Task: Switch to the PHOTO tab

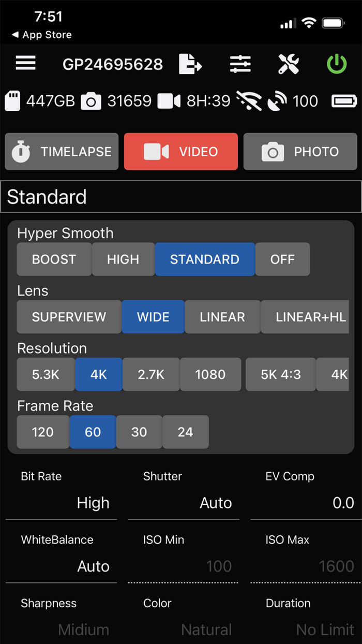Action: point(300,151)
